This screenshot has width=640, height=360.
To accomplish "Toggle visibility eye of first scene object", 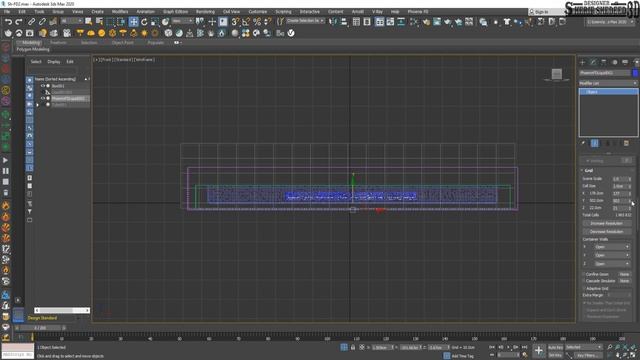I will click(x=42, y=86).
